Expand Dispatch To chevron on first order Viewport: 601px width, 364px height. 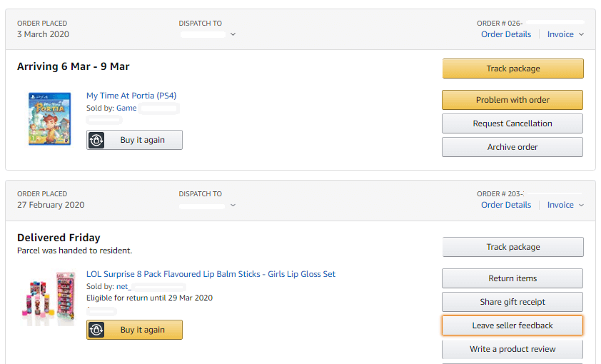pyautogui.click(x=233, y=34)
